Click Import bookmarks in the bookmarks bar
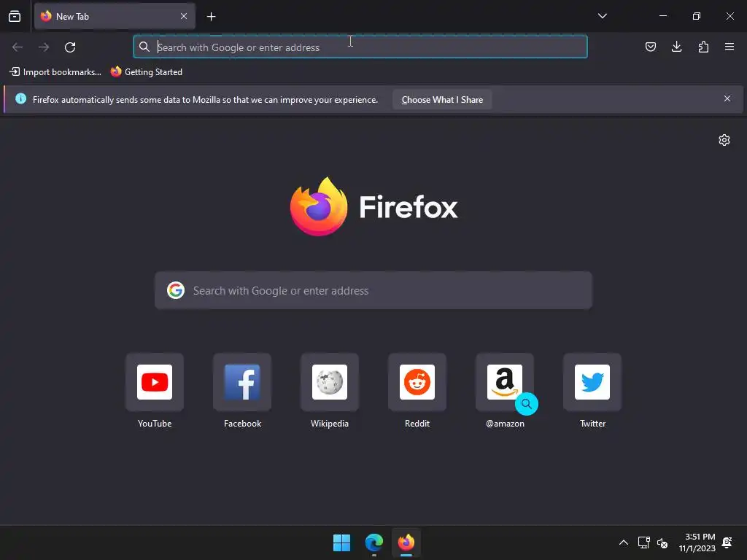Viewport: 747px width, 560px height. click(x=55, y=72)
